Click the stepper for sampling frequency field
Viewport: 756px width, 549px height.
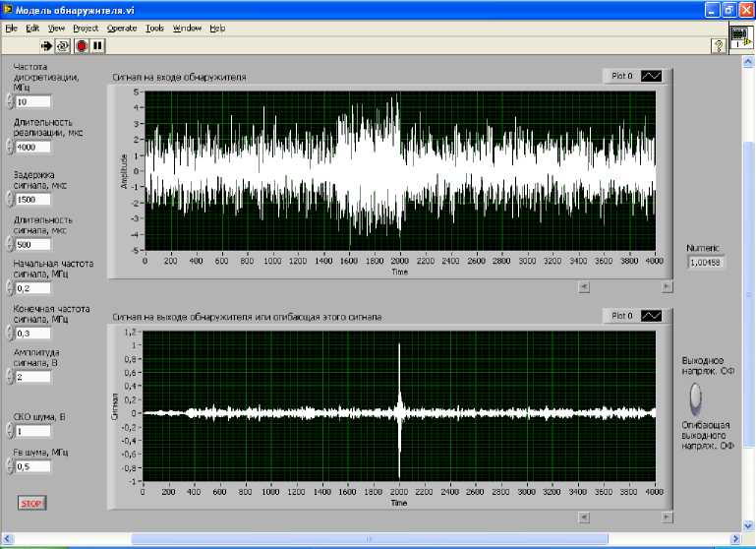pos(9,101)
